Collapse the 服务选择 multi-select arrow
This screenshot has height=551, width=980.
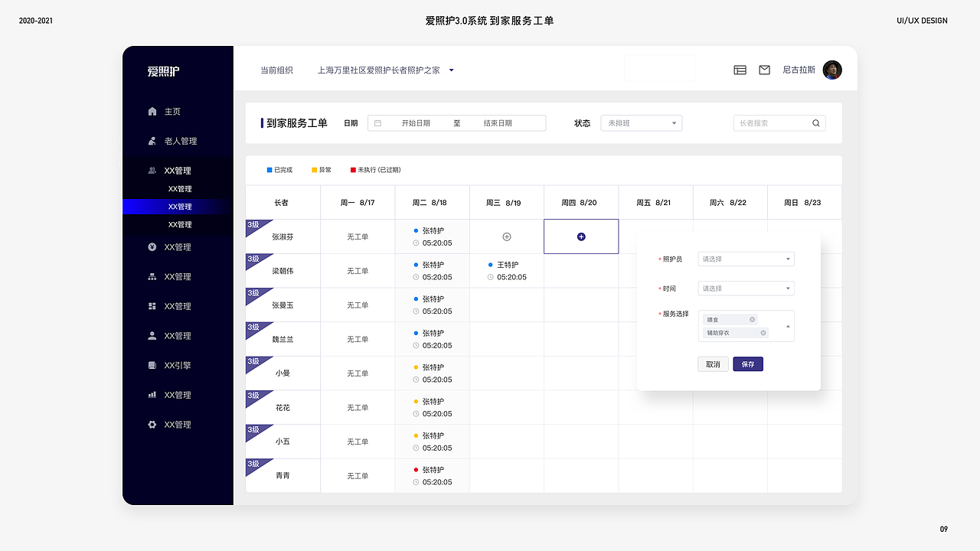tap(789, 327)
